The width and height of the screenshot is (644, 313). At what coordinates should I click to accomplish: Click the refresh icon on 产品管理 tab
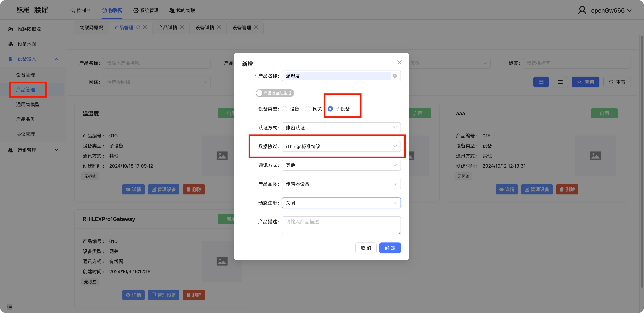point(138,27)
